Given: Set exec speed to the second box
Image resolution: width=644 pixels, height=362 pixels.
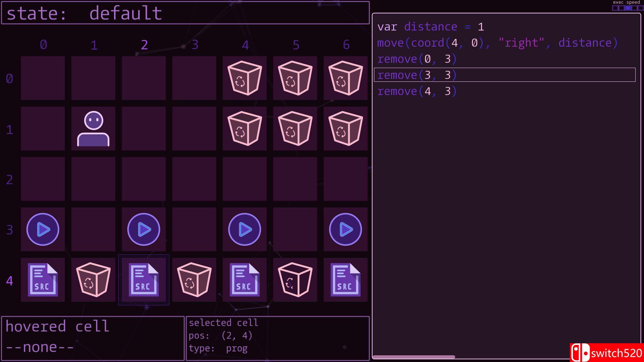Looking at the screenshot, I should (622, 8).
